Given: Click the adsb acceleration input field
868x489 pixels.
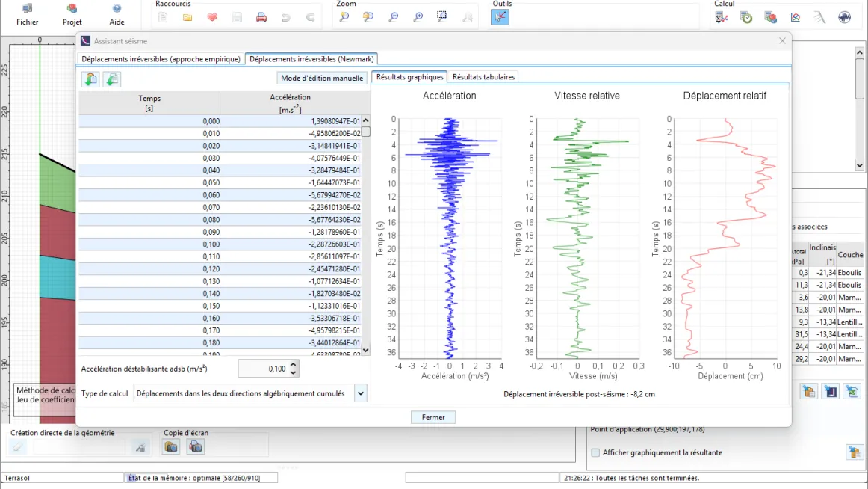Looking at the screenshot, I should 262,369.
